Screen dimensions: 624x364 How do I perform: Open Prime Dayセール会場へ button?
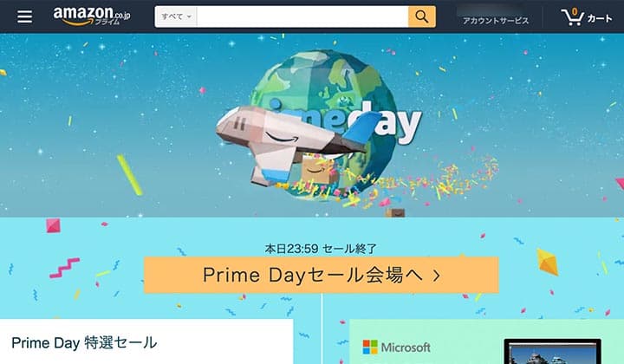(322, 275)
